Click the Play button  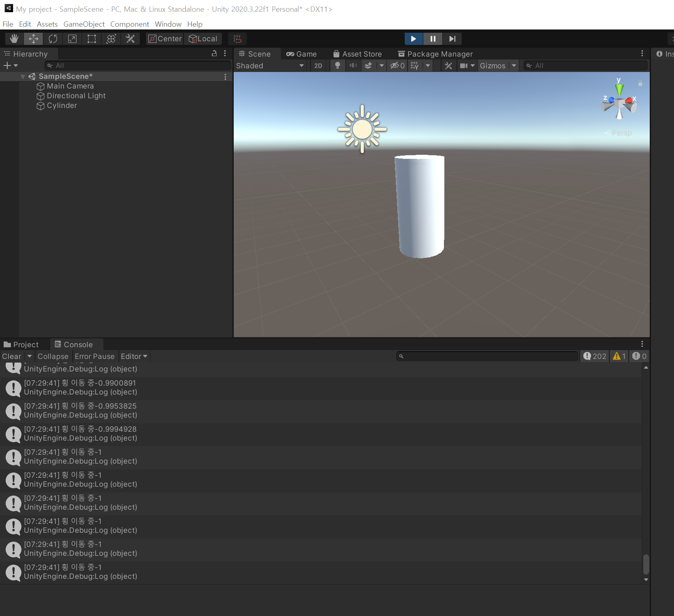point(414,39)
